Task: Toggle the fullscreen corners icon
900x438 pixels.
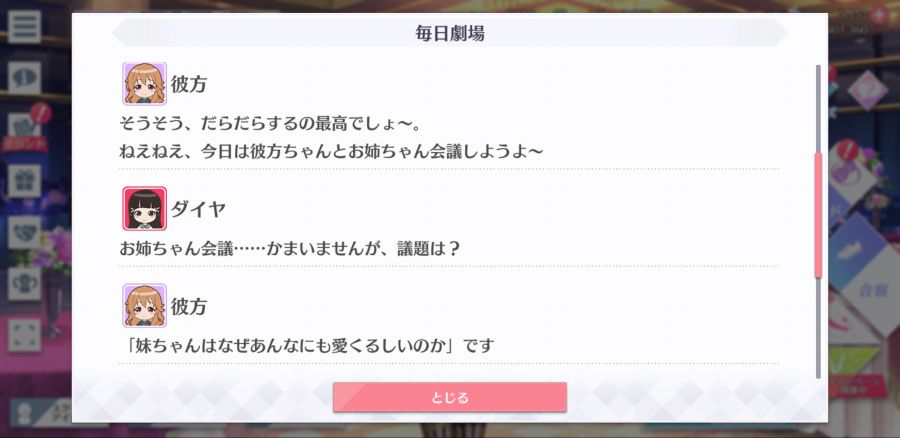Action: pyautogui.click(x=24, y=335)
